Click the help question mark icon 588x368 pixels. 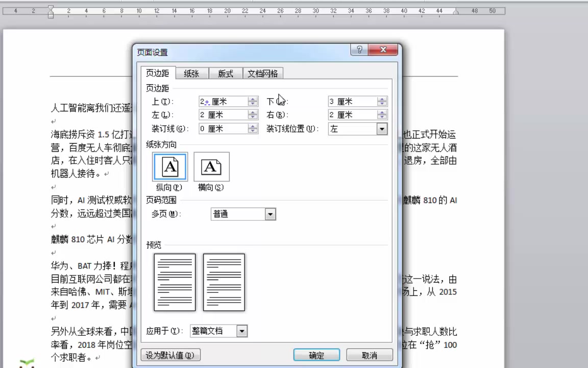[359, 50]
